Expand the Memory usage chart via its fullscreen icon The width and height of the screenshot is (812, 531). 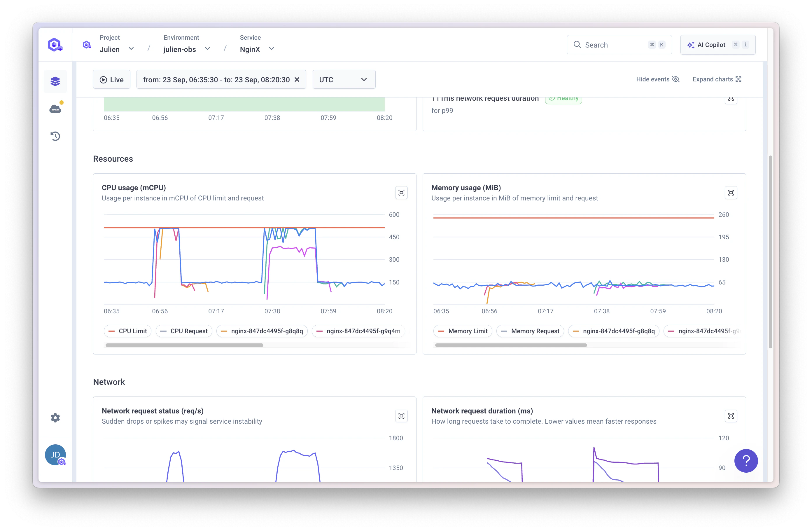(731, 193)
